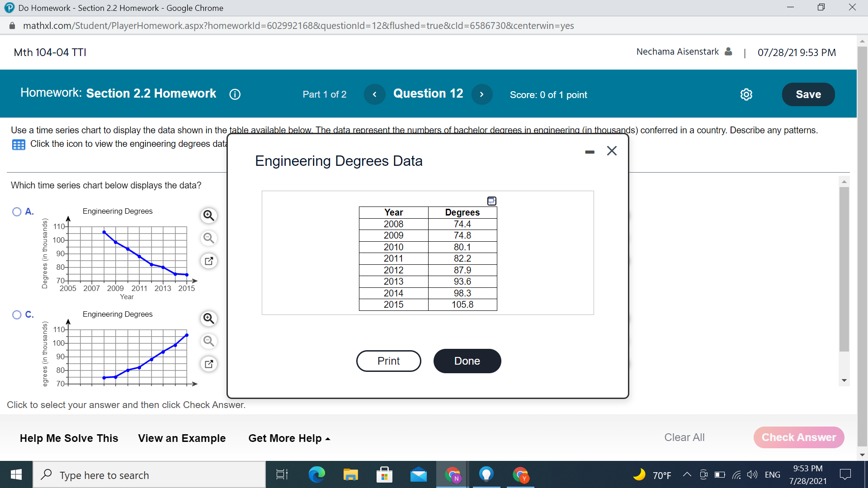868x488 pixels.
Task: Go back to the previous question arrow
Action: click(374, 94)
